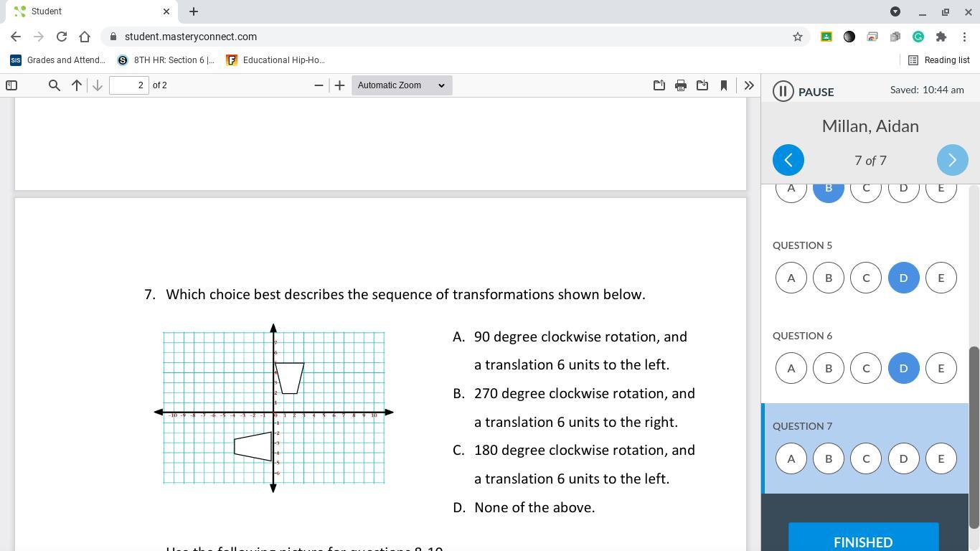Go to previous PDF page arrow
Screen dimensions: 980x551
pos(76,85)
